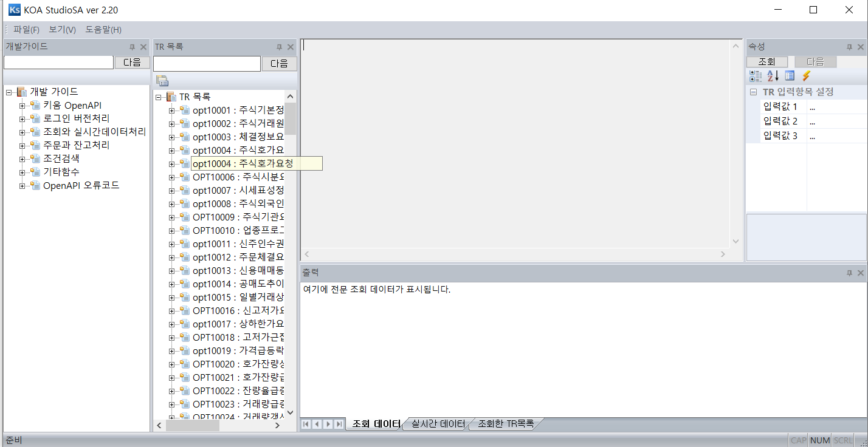This screenshot has width=868, height=447.
Task: Expand the OpenAPI 오류코드 node
Action: 22,186
